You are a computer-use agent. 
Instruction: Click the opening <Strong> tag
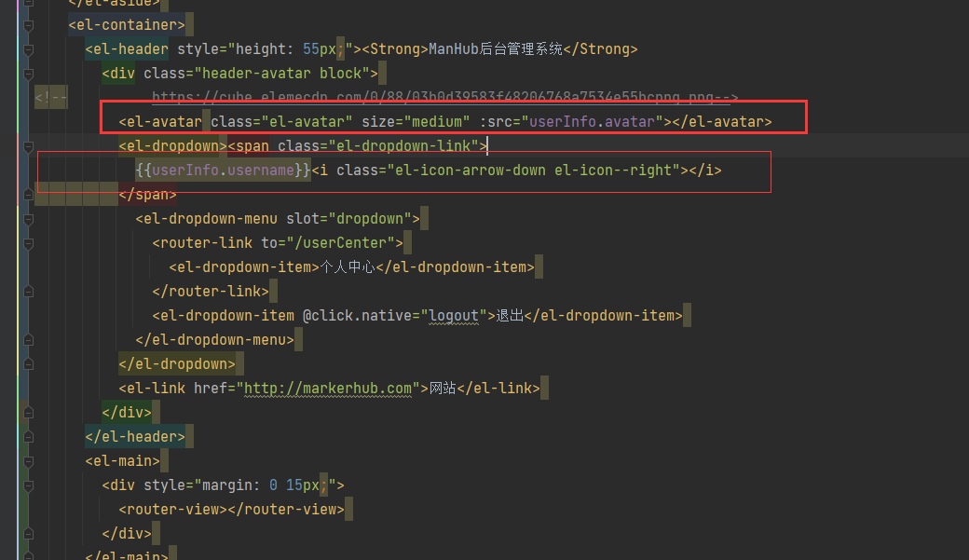coord(395,48)
